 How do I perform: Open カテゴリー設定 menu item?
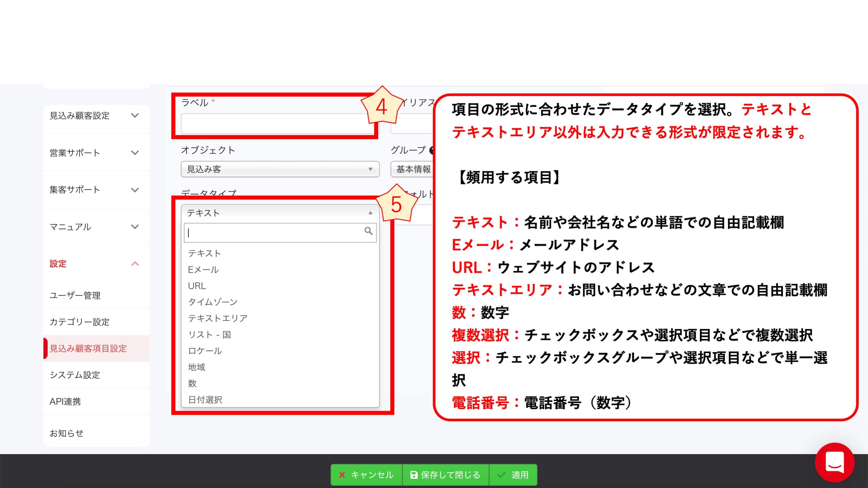pyautogui.click(x=80, y=322)
